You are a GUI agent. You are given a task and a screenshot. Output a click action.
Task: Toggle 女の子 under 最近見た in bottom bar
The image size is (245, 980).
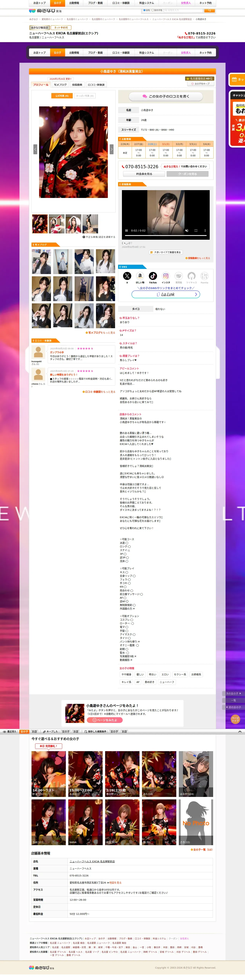[x=24, y=732]
